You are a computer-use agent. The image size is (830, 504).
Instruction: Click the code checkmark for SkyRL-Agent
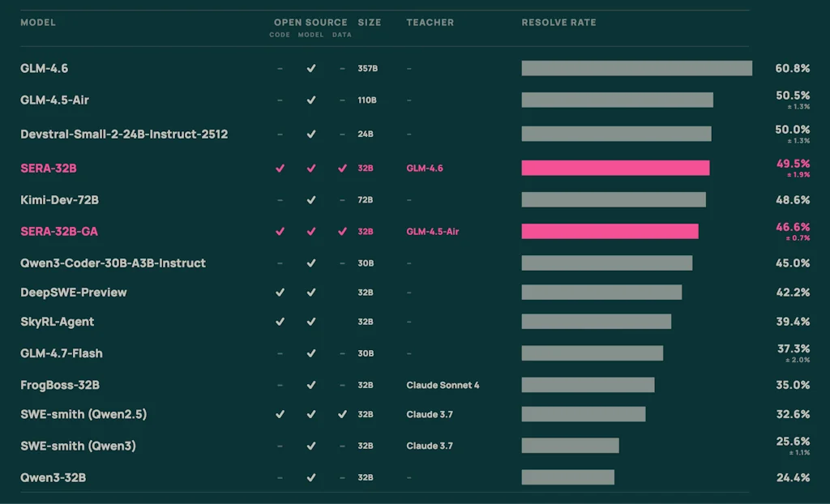point(280,322)
